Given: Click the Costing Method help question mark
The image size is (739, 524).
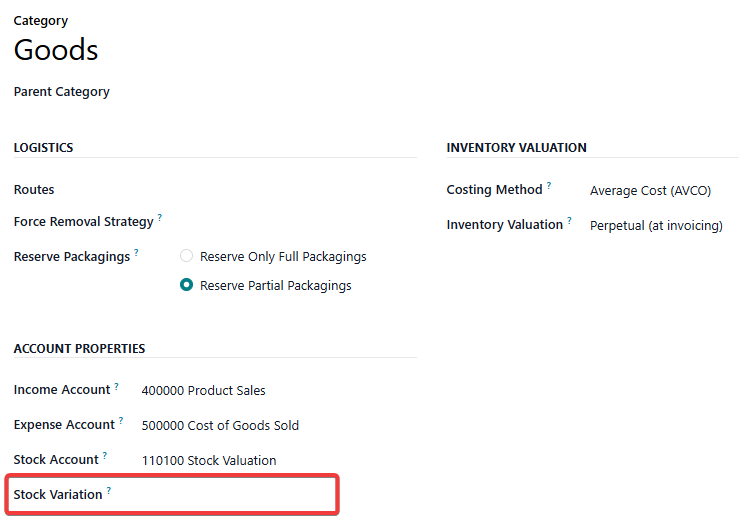Looking at the screenshot, I should (x=549, y=186).
